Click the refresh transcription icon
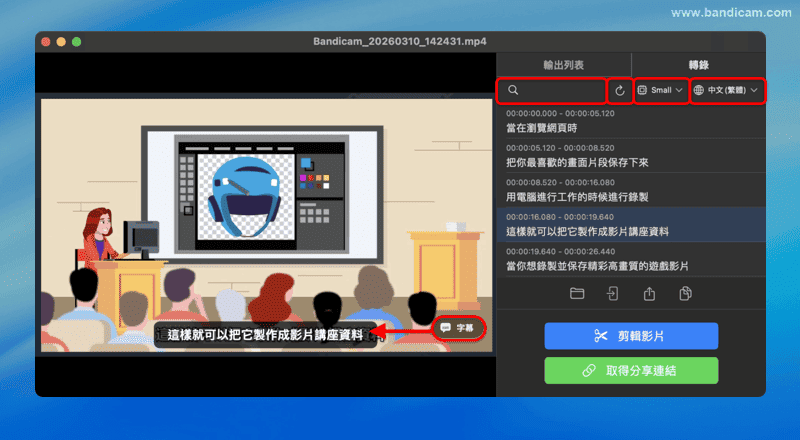The height and width of the screenshot is (440, 800). [620, 91]
